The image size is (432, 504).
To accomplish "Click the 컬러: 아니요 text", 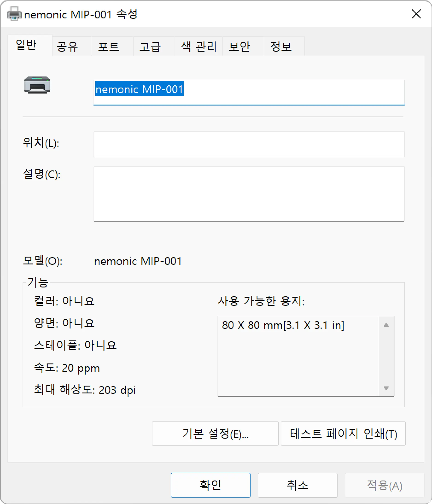I will coord(64,301).
